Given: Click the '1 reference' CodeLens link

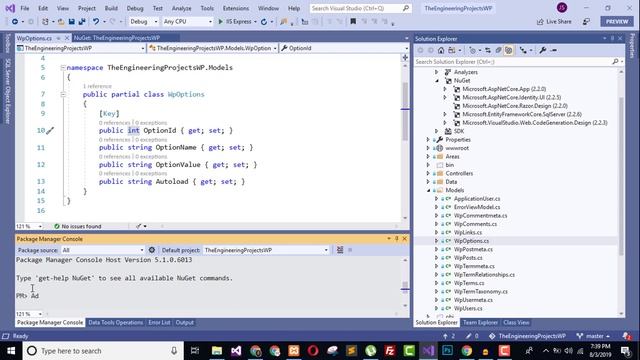Looking at the screenshot, I should 97,86.
